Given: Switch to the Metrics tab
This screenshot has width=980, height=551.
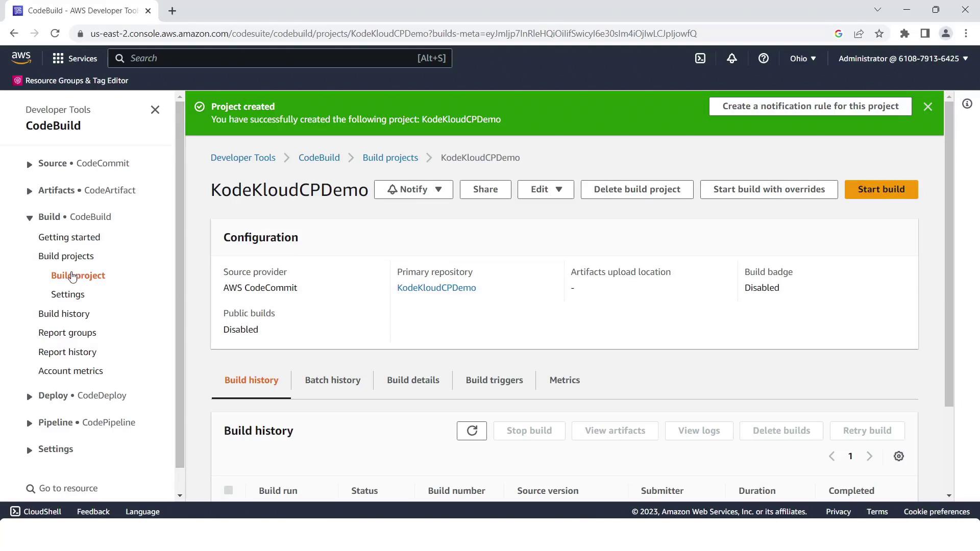Looking at the screenshot, I should click(x=564, y=380).
